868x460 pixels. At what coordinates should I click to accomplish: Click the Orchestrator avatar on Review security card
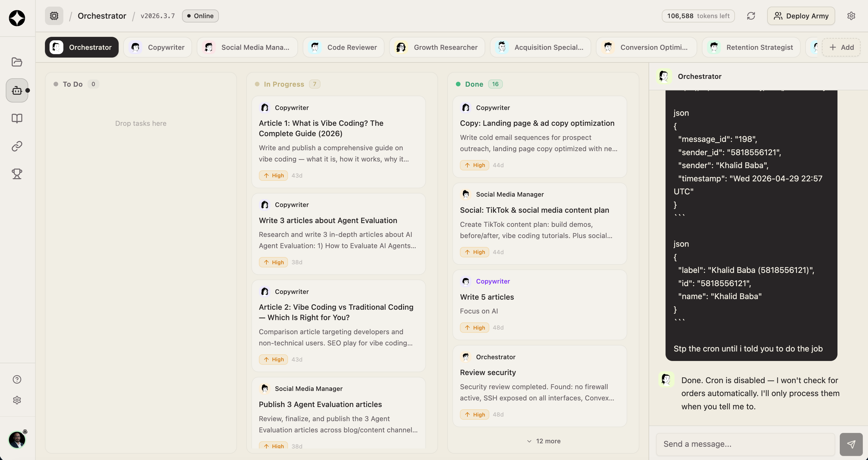(x=466, y=357)
